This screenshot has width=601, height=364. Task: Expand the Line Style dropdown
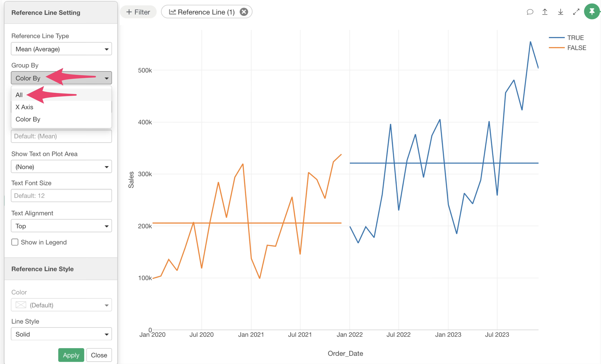point(61,334)
